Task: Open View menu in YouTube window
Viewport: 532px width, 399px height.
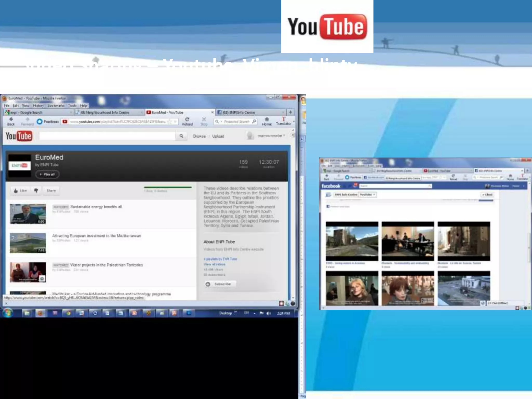Action: pos(25,105)
